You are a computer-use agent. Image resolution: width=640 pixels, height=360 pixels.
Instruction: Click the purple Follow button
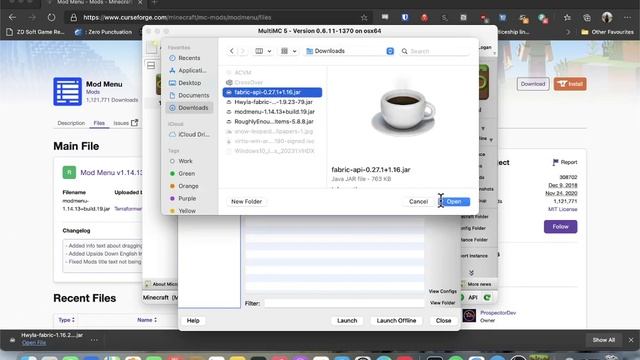[x=560, y=227]
